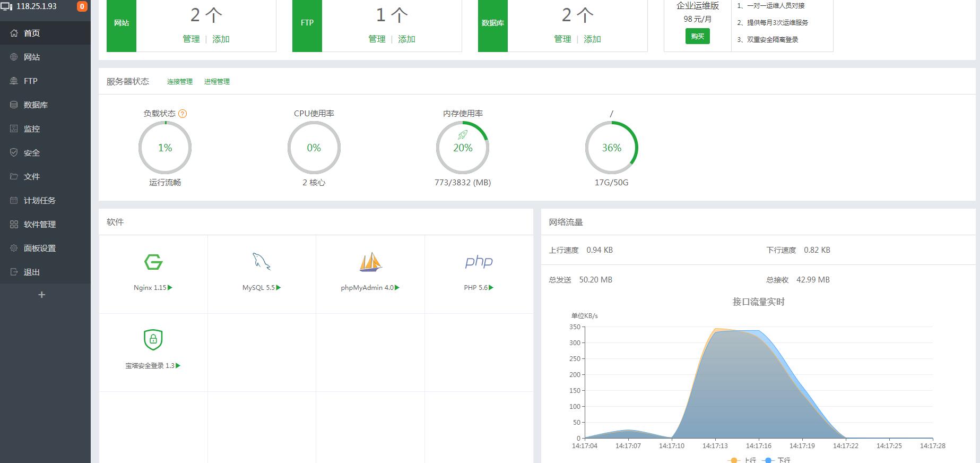Open the 网站 sidebar menu item
This screenshot has height=463, width=980.
tap(45, 57)
